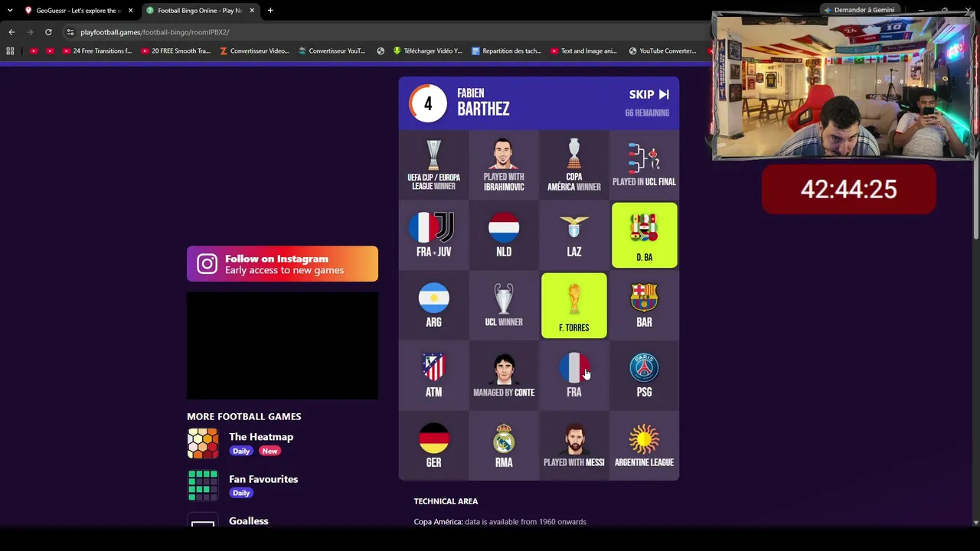Go back to the previous page

pyautogui.click(x=11, y=32)
